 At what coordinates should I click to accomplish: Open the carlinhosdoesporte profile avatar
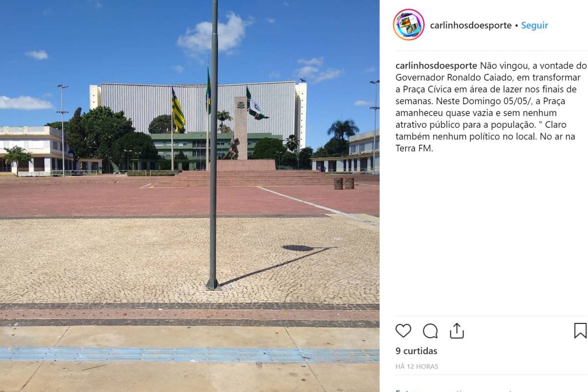(409, 24)
